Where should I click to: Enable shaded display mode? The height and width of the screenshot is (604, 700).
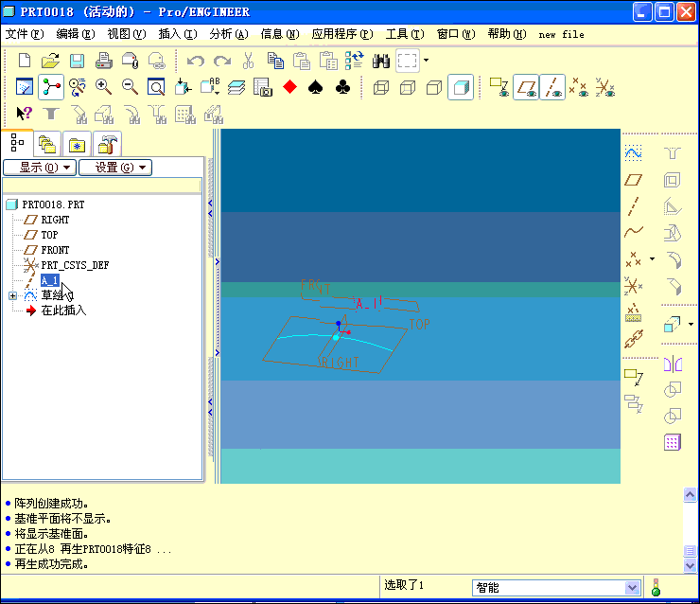click(x=461, y=87)
